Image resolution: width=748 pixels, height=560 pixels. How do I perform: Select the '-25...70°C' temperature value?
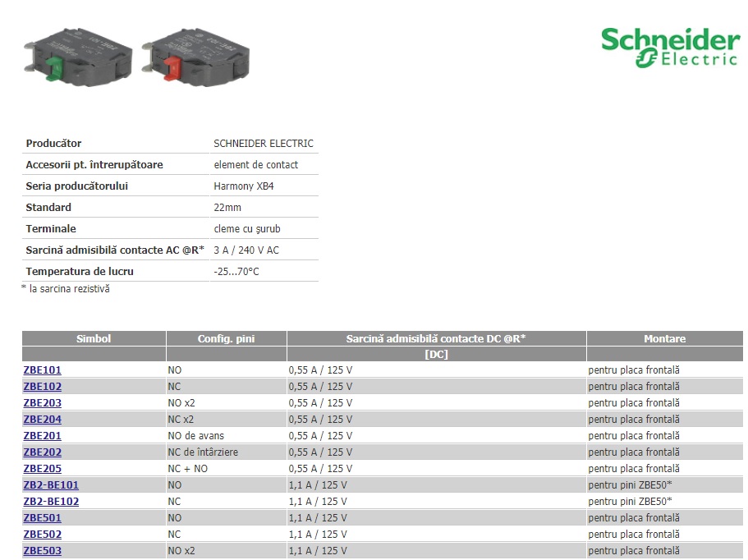click(236, 272)
